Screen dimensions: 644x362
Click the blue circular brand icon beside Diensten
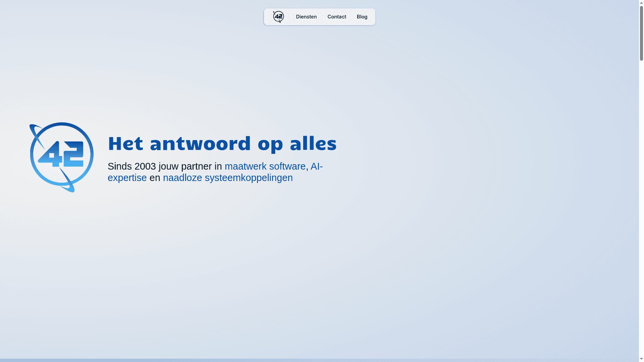[x=278, y=16]
